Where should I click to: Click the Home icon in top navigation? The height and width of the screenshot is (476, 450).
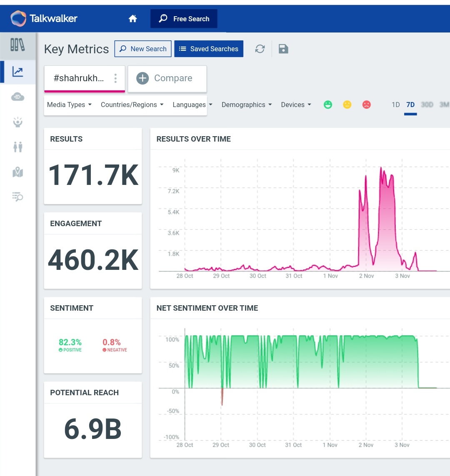point(132,18)
